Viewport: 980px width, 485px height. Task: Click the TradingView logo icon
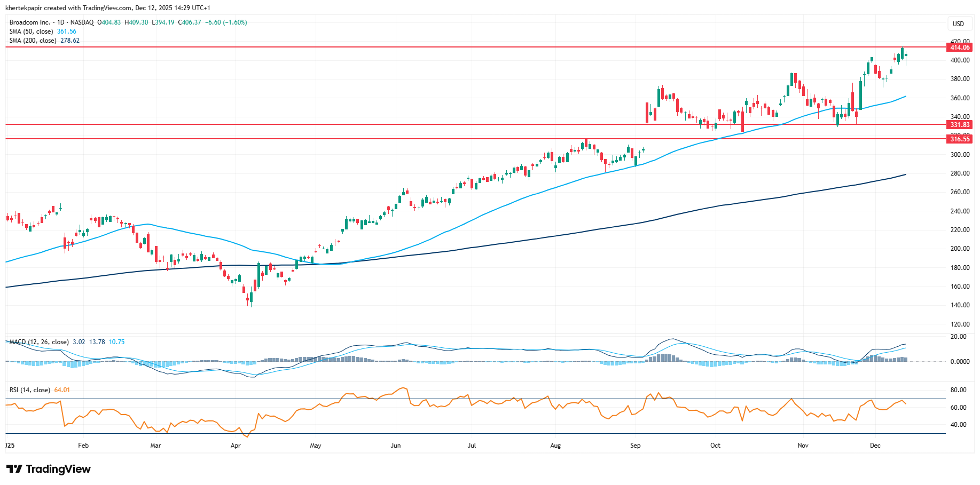(14, 469)
